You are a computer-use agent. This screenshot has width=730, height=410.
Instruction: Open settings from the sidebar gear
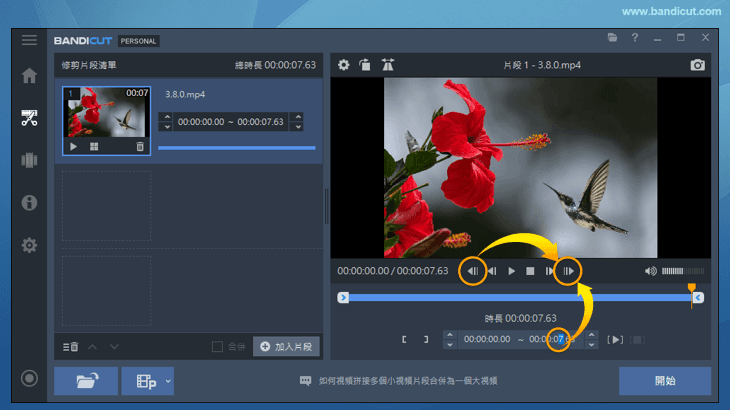29,245
